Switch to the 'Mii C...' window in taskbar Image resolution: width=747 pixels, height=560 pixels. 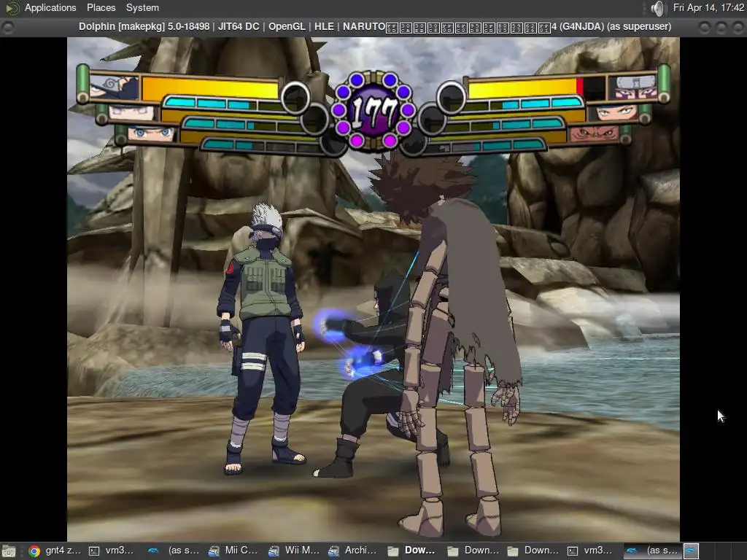234,551
